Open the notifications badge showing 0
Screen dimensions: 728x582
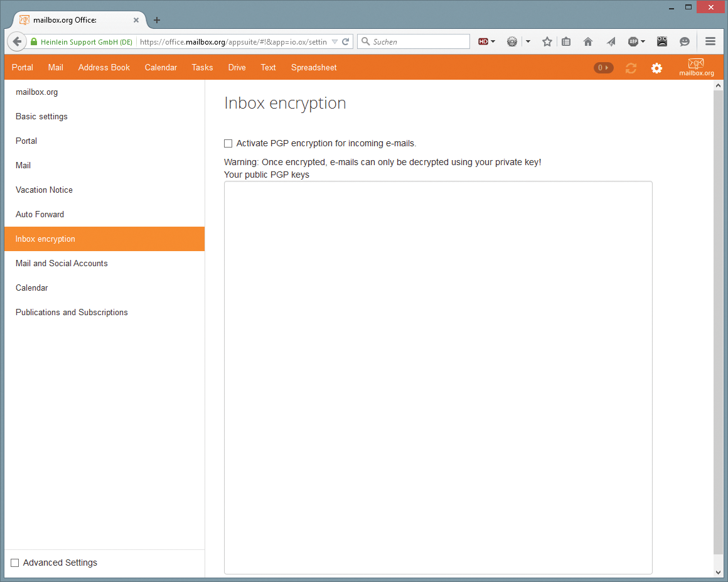pyautogui.click(x=602, y=67)
